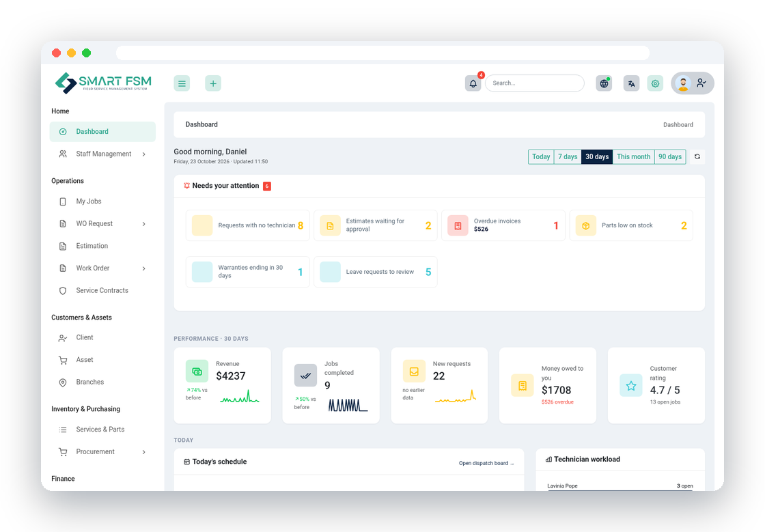Click the hamburger menu toggle button
The height and width of the screenshot is (532, 765).
182,83
